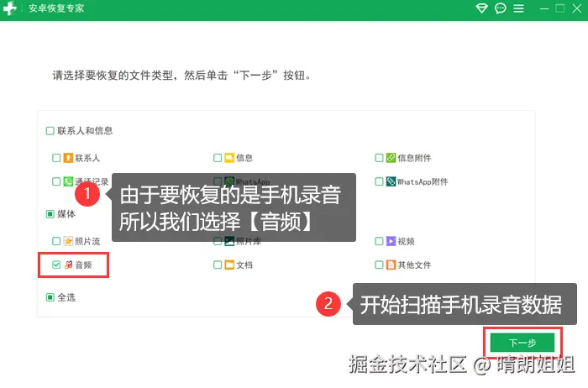The height and width of the screenshot is (388, 588).
Task: Click the 音频 label text
Action: click(83, 265)
